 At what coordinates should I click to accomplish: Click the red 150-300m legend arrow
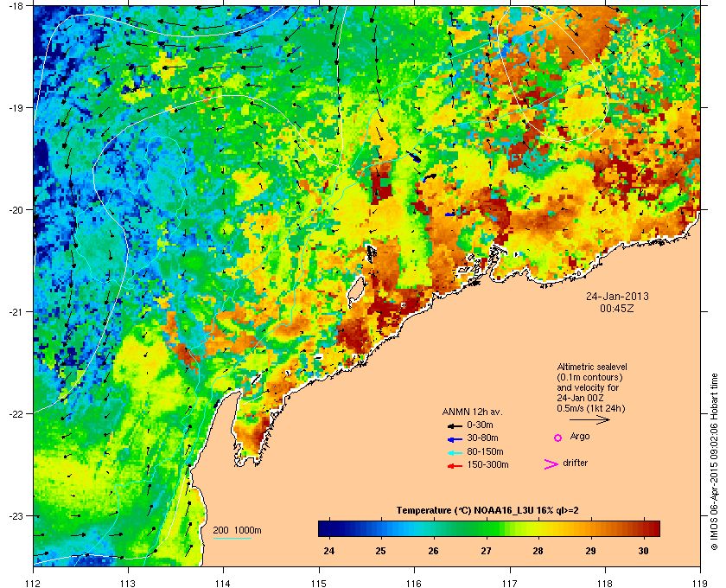click(x=455, y=466)
